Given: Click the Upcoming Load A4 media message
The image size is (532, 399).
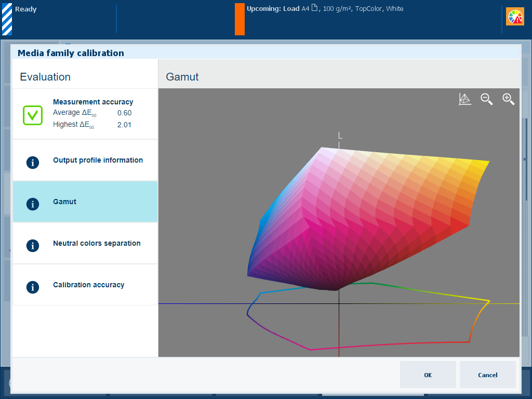Looking at the screenshot, I should [x=325, y=9].
